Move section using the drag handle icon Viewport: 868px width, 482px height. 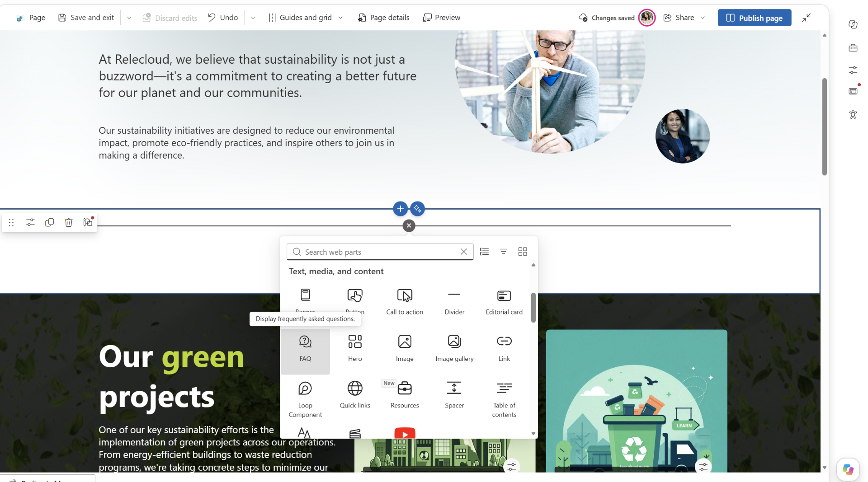point(11,222)
